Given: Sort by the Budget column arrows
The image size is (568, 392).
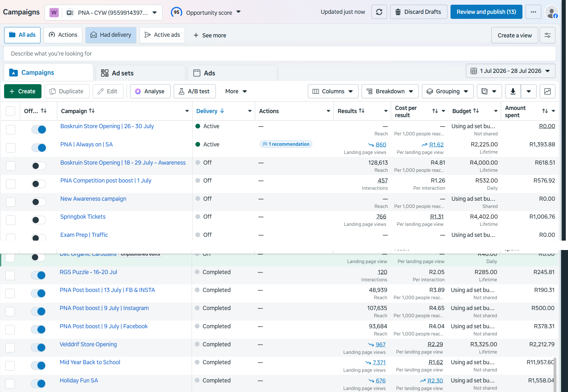Looking at the screenshot, I should [476, 111].
